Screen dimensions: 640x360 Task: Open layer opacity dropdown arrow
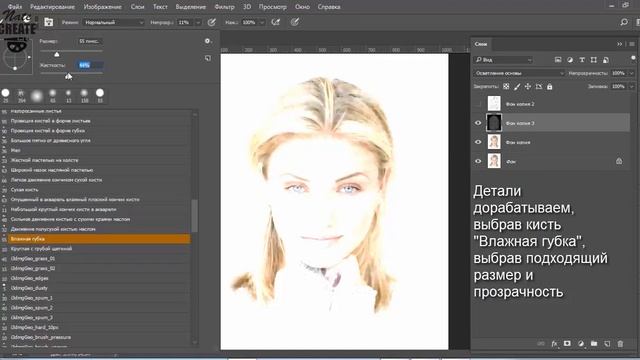(631, 73)
